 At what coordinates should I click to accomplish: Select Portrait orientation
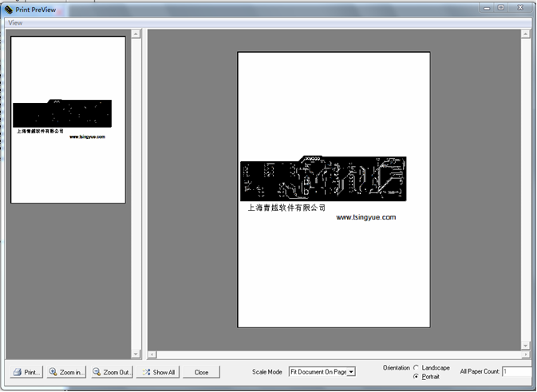417,376
